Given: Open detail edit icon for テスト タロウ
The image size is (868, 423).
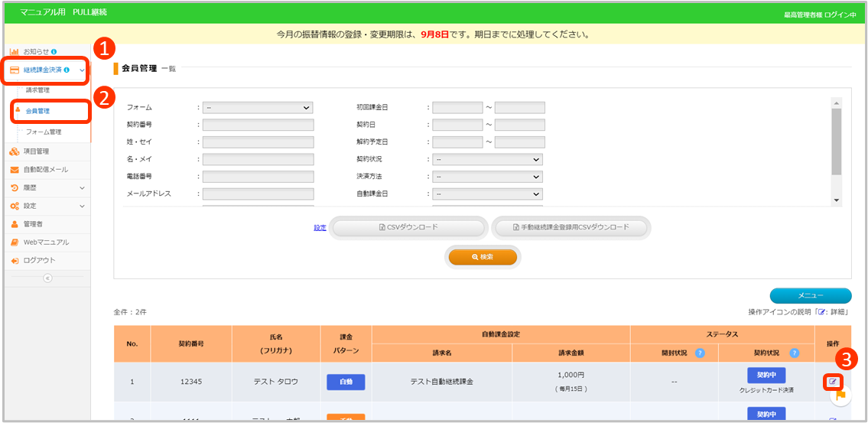Looking at the screenshot, I should 833,381.
